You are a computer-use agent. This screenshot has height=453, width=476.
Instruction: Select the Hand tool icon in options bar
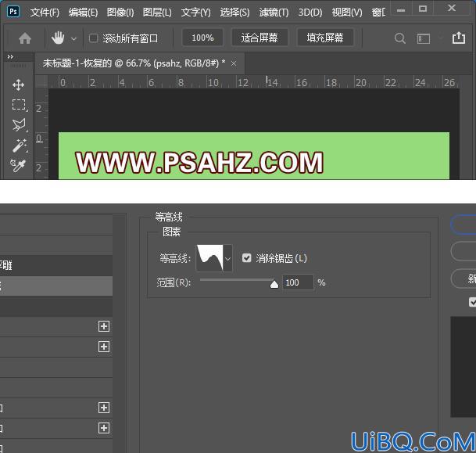[x=58, y=38]
